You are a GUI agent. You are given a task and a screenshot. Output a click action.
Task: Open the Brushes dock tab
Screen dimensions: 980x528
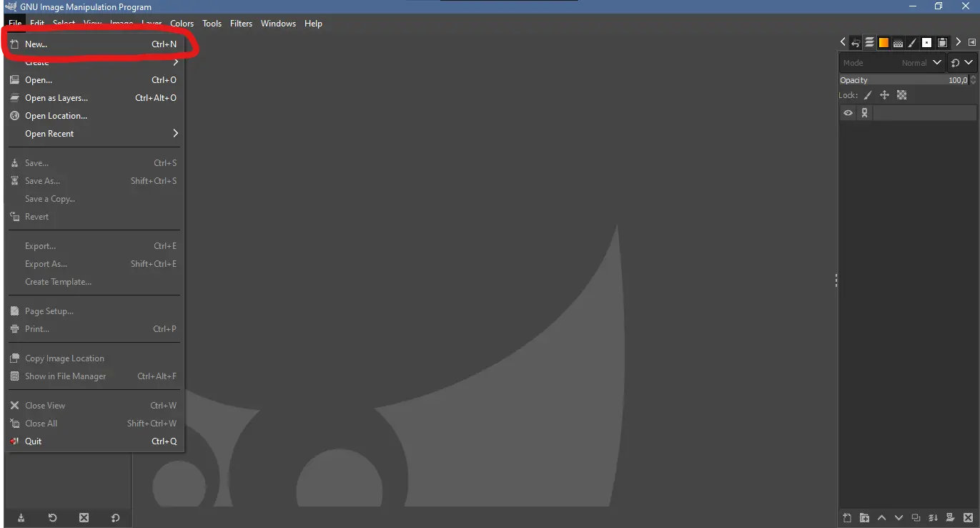912,43
